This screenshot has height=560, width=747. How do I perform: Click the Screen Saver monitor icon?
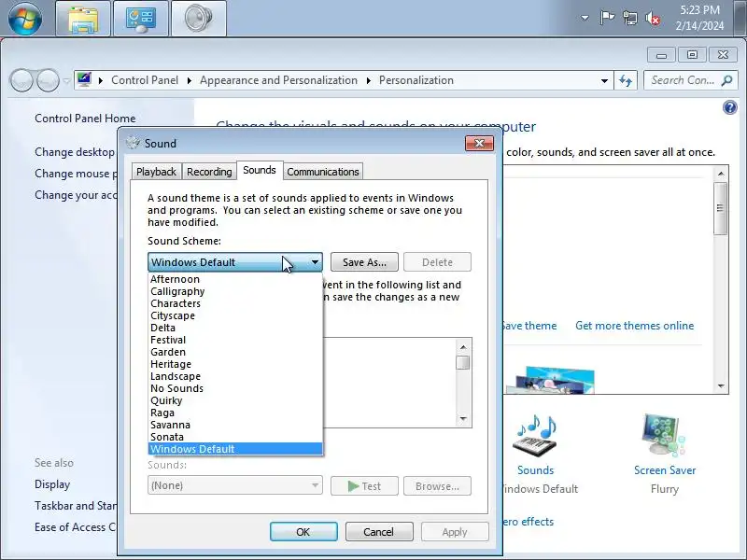pyautogui.click(x=664, y=436)
